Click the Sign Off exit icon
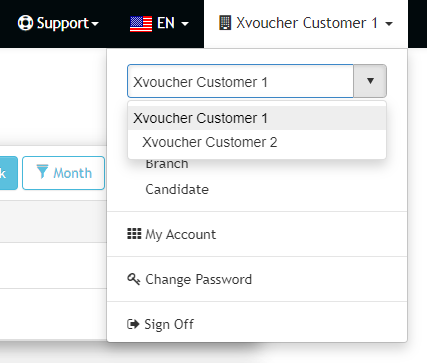This screenshot has width=427, height=363. point(133,324)
